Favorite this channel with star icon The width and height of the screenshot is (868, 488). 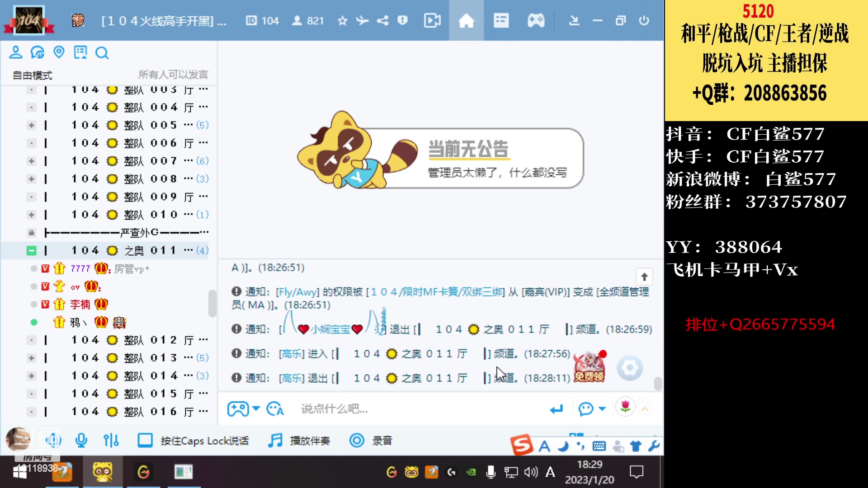point(343,21)
